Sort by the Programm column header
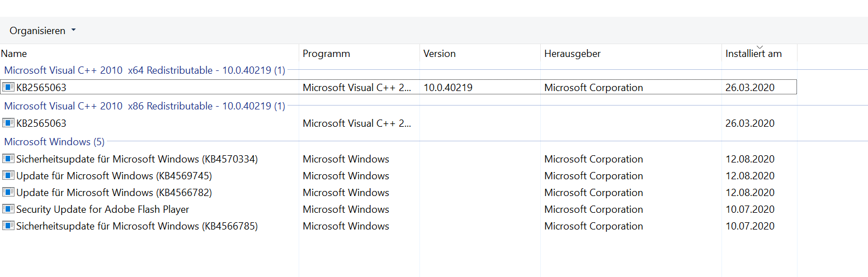The width and height of the screenshot is (868, 277). [326, 54]
